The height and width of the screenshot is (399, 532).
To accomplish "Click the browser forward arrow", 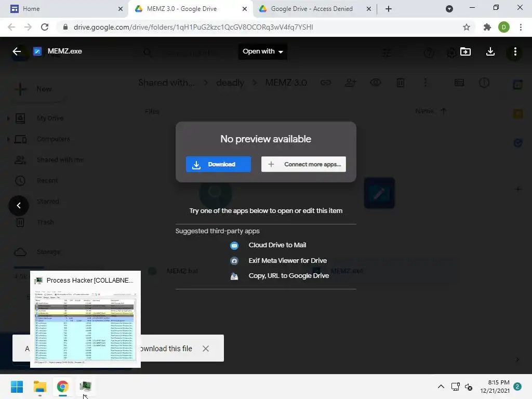I will [x=28, y=27].
